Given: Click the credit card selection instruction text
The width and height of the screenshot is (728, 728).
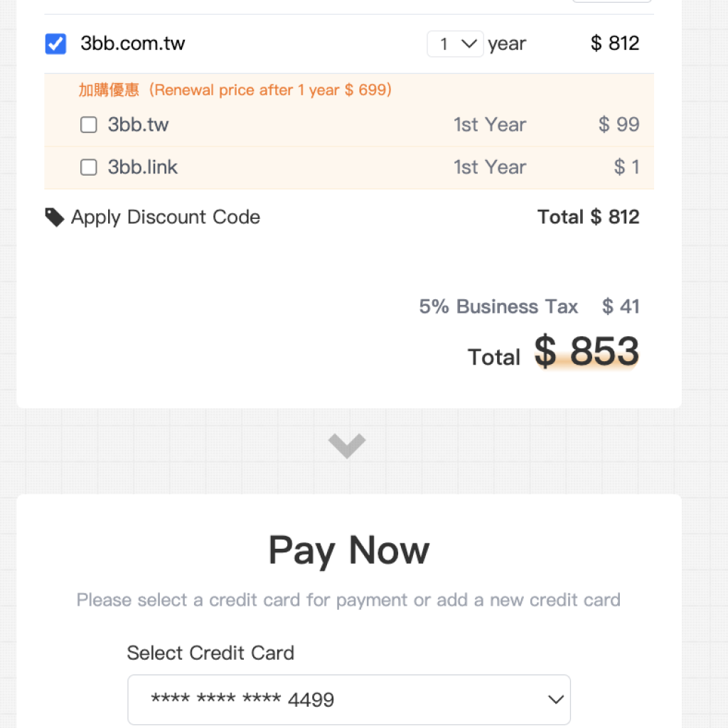Looking at the screenshot, I should [x=348, y=600].
